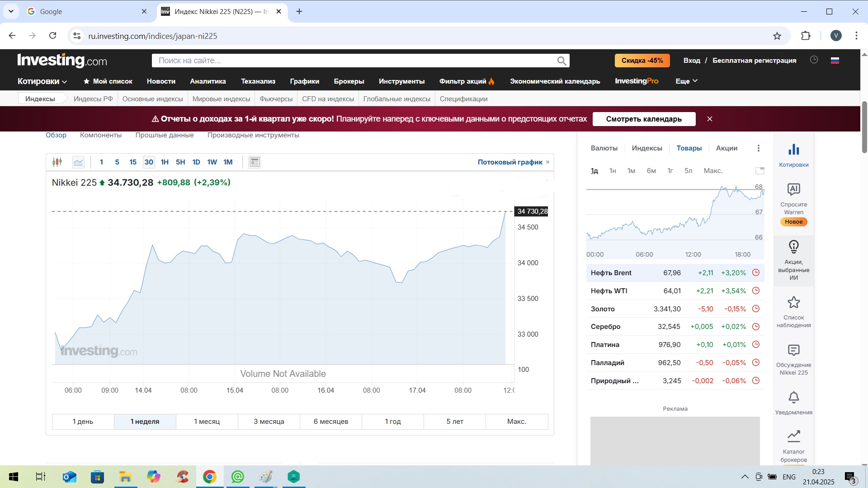Screen dimensions: 868x488
Task: Set chart interval to 1H
Action: [165, 162]
